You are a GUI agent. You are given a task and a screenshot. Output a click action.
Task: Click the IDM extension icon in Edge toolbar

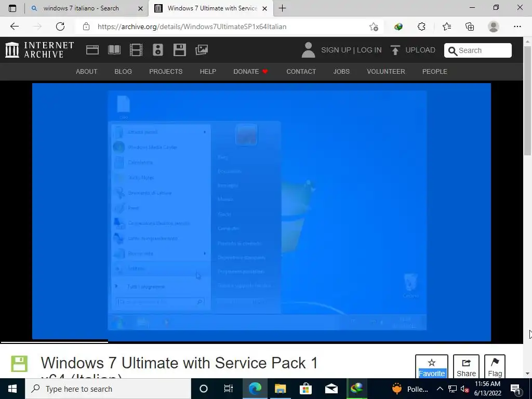[398, 26]
